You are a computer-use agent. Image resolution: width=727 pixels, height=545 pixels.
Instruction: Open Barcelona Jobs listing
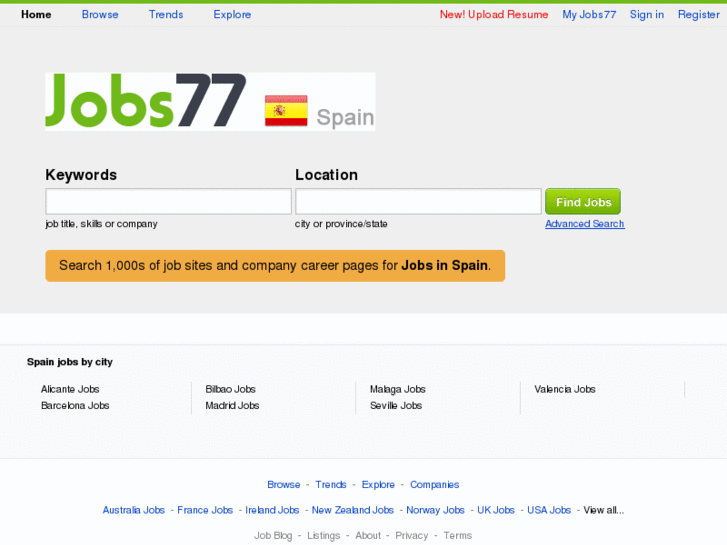coord(75,405)
